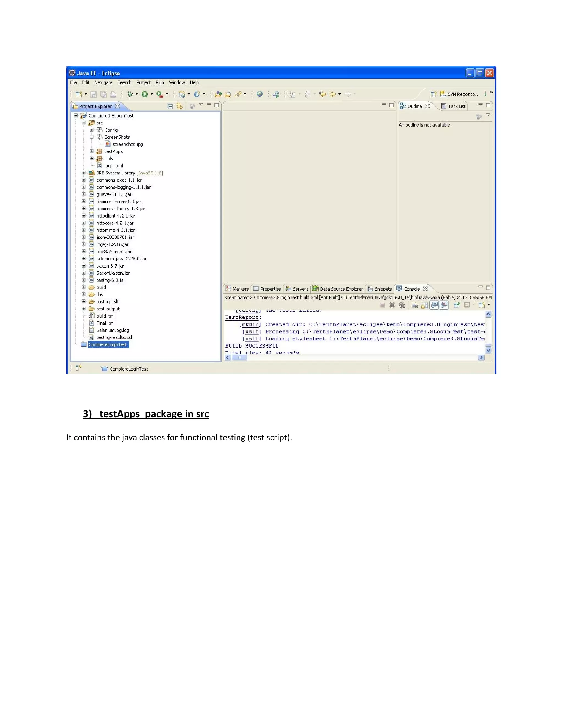Screen dimensions: 563x728
Task: Toggle Show Console When Standard Out Changes
Action: [x=434, y=305]
